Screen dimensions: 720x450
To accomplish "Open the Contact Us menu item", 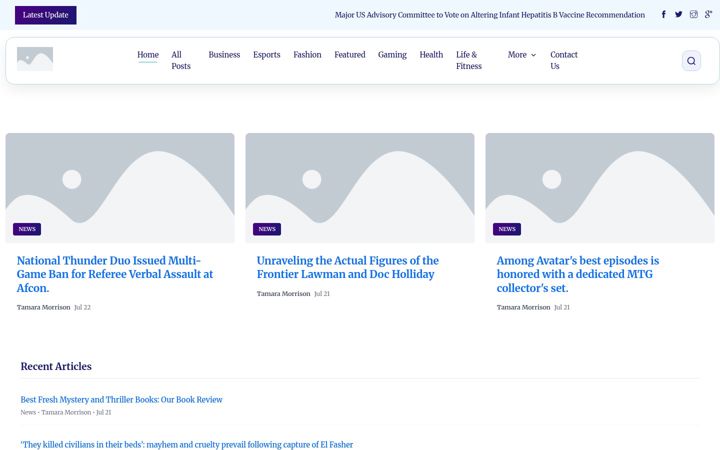I will [564, 60].
